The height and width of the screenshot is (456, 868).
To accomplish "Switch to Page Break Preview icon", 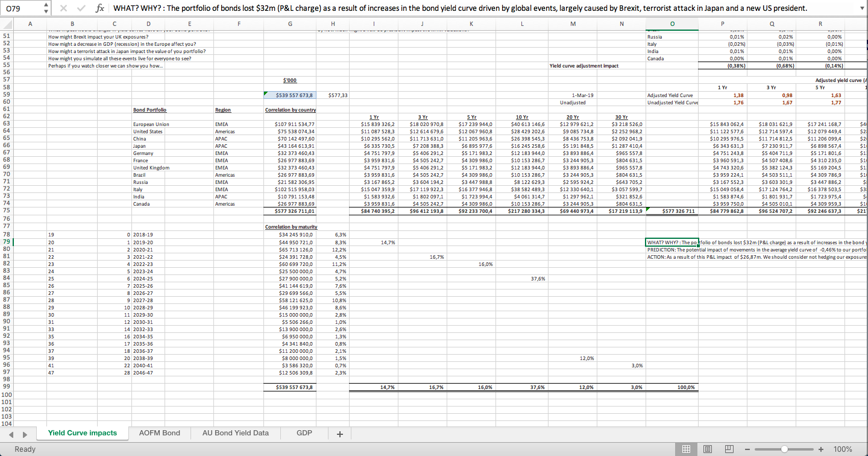I will click(728, 449).
